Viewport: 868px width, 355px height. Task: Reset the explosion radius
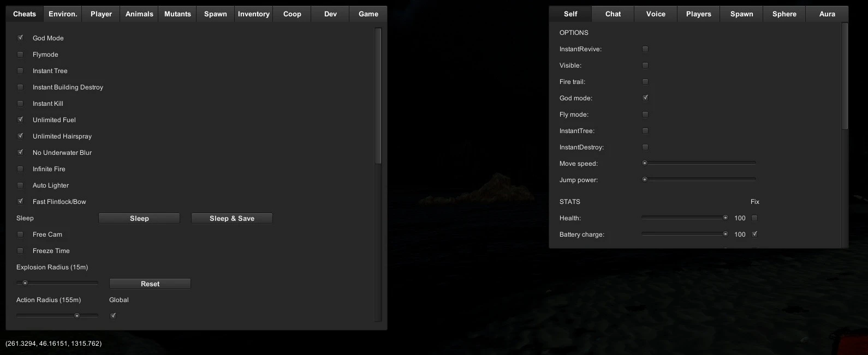(x=150, y=284)
